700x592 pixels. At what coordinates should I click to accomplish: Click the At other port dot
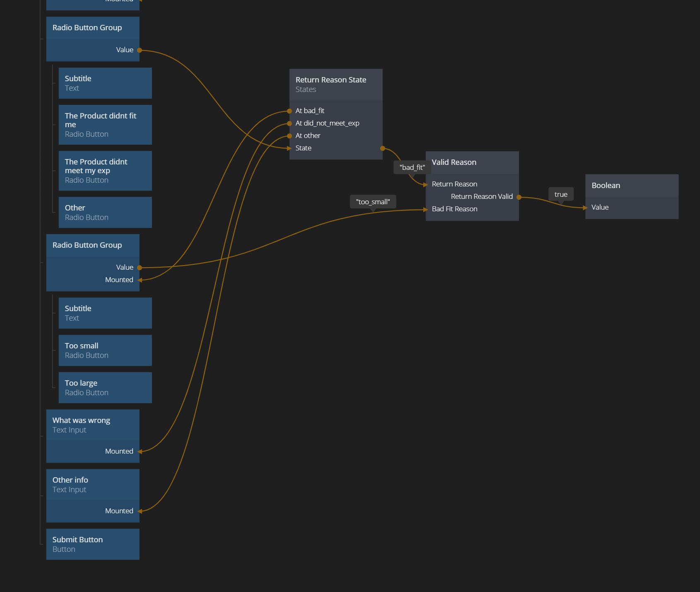coord(290,136)
